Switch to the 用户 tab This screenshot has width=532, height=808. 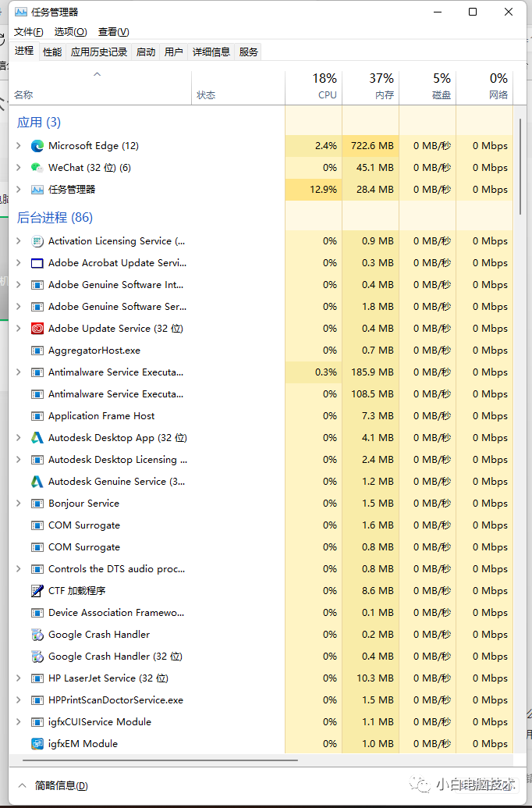pyautogui.click(x=173, y=52)
